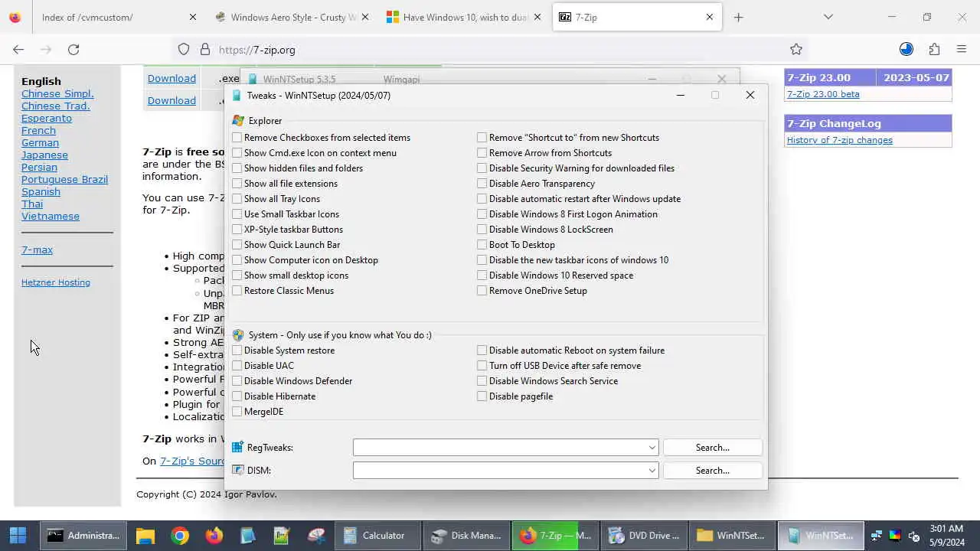
Task: Switch to Calculator in taskbar
Action: 379,536
